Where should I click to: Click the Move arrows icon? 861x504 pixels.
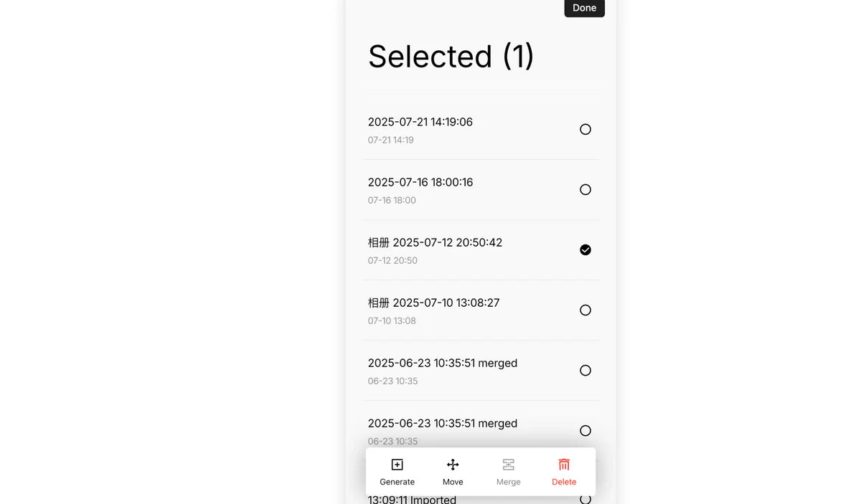coord(453,465)
